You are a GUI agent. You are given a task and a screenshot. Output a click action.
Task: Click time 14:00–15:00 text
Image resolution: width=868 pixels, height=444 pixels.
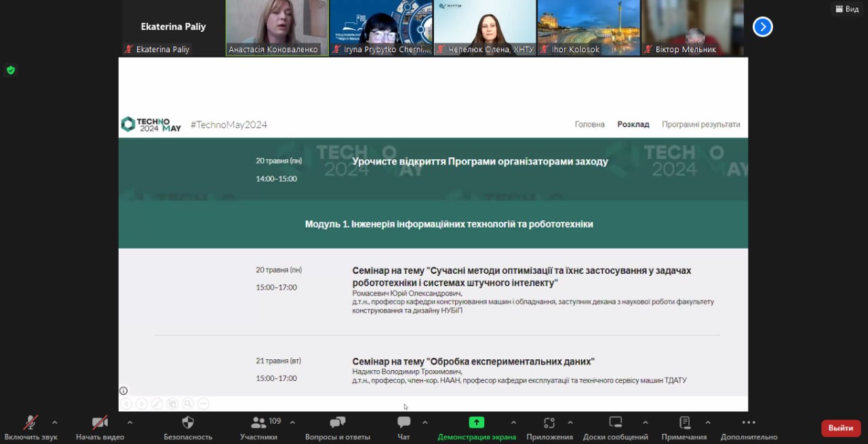pyautogui.click(x=276, y=179)
